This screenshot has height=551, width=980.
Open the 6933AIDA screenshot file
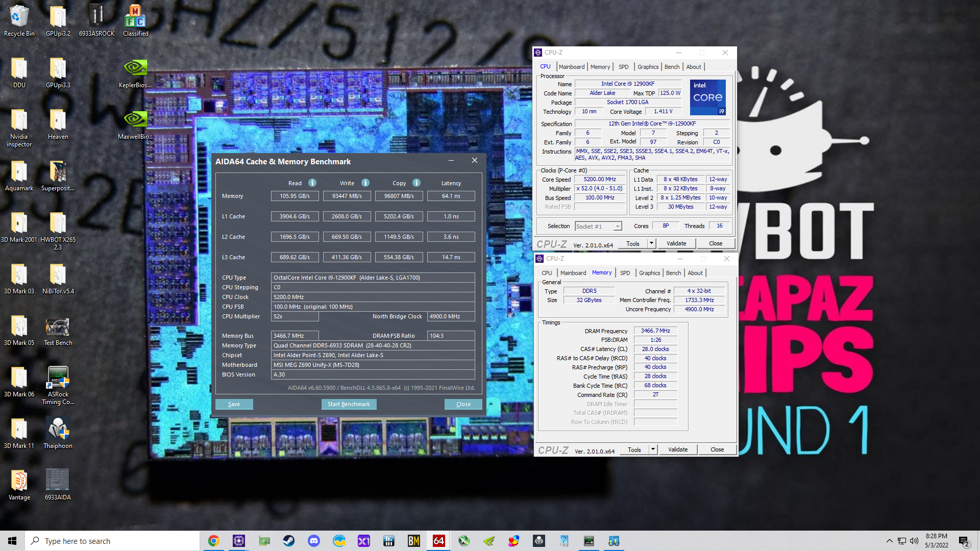58,485
